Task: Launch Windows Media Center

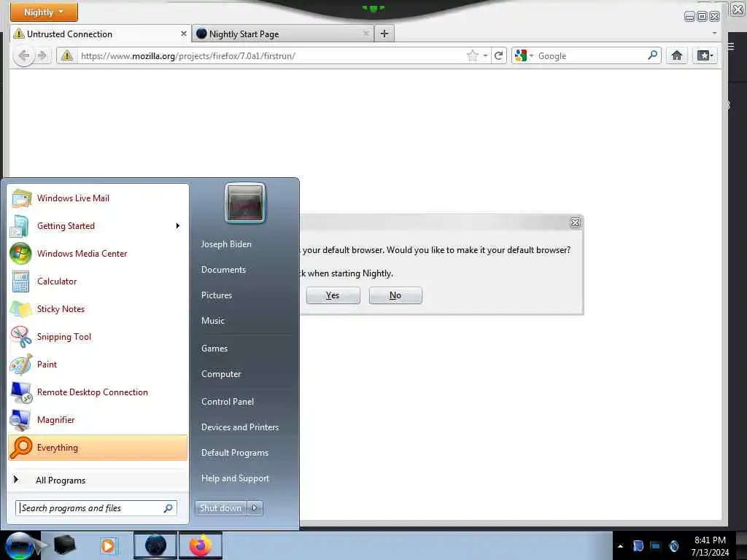Action: click(x=98, y=253)
